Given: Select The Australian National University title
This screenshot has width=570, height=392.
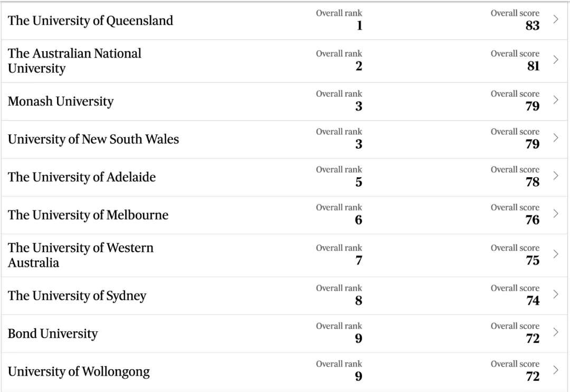Looking at the screenshot, I should [x=74, y=61].
